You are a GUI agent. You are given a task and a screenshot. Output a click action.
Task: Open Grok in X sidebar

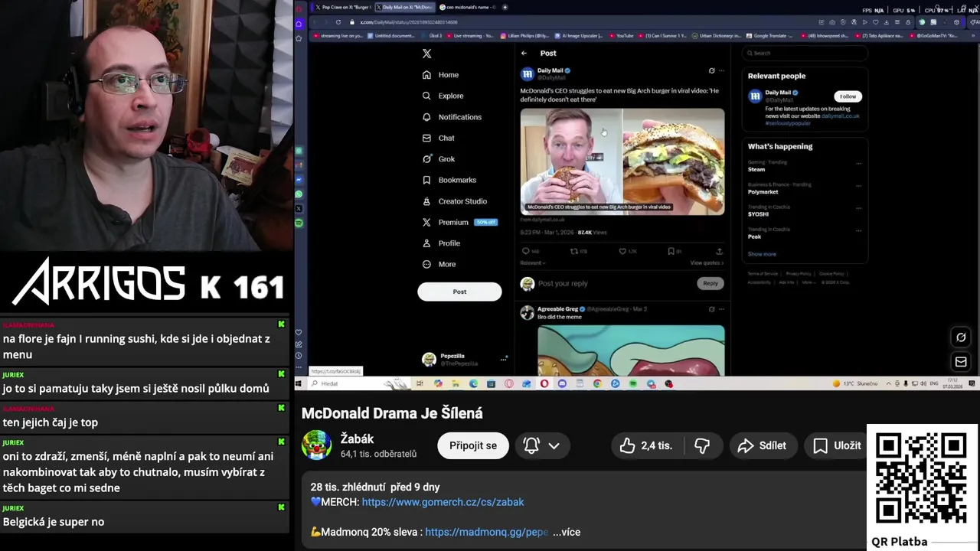[438, 159]
